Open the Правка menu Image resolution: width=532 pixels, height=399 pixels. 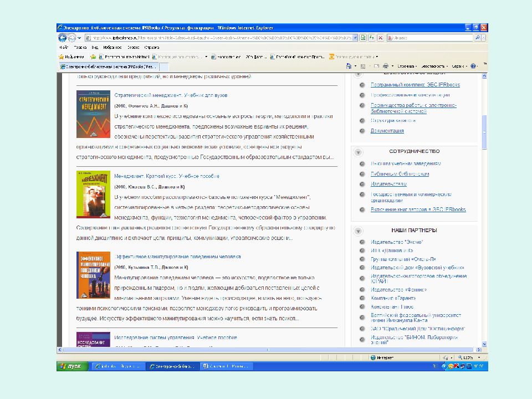click(x=80, y=48)
